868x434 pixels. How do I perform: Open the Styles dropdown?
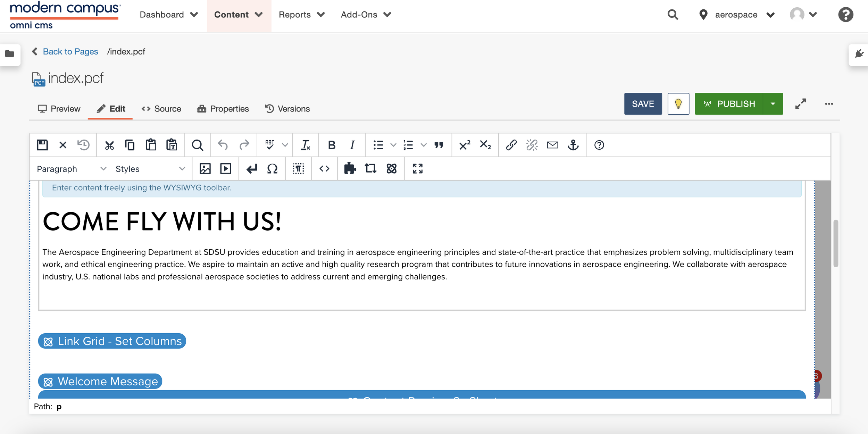tap(150, 169)
